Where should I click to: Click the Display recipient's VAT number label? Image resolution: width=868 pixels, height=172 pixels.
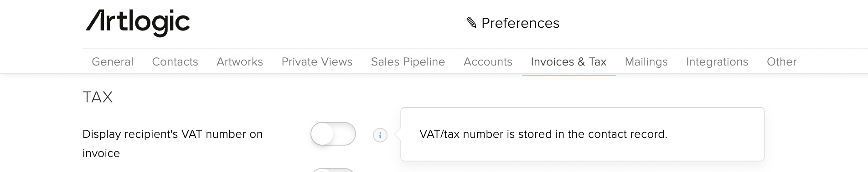pos(172,144)
